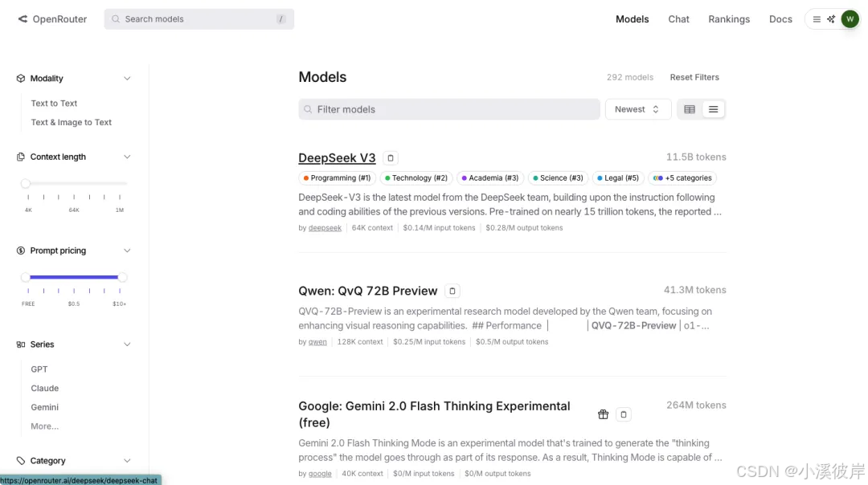This screenshot has height=485, width=868.
Task: Click the Programming (#1) tag
Action: pyautogui.click(x=337, y=178)
